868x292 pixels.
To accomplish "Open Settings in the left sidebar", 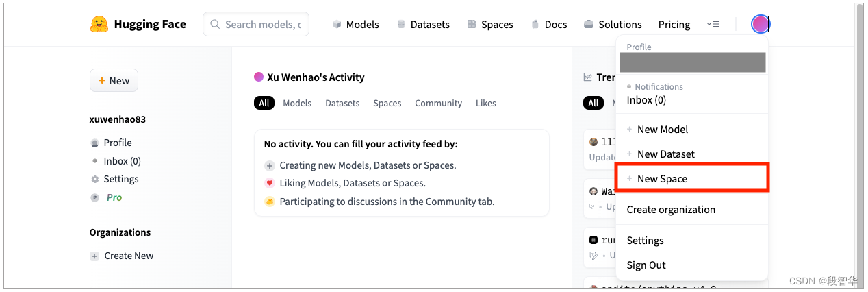I will click(114, 179).
